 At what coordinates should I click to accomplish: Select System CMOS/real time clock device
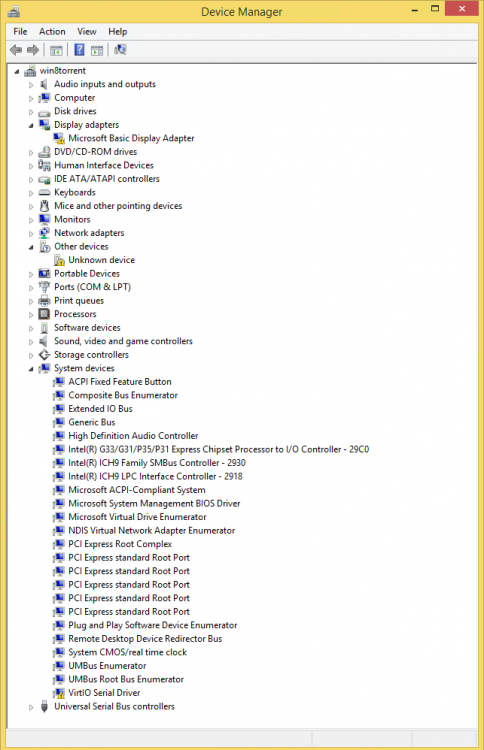click(x=127, y=652)
